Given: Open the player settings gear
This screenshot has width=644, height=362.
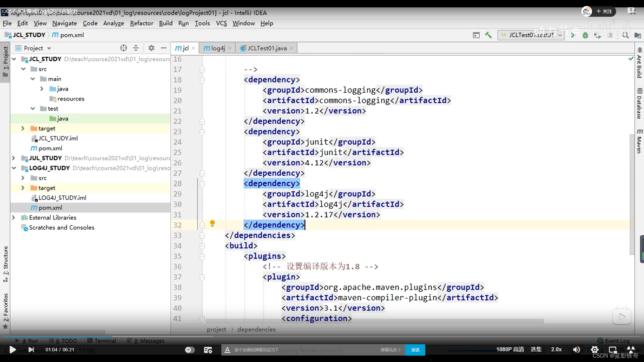Looking at the screenshot, I should [x=594, y=350].
